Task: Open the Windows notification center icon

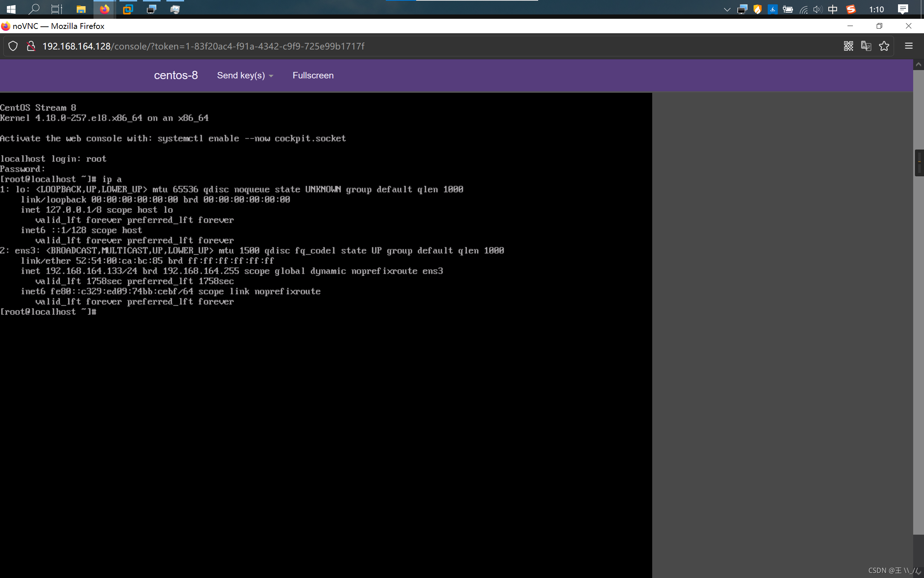Action: 903,9
